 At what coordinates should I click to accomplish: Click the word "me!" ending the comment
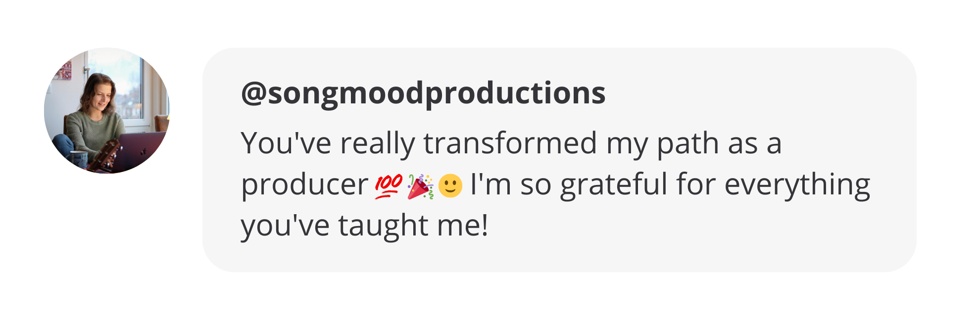[x=463, y=226]
